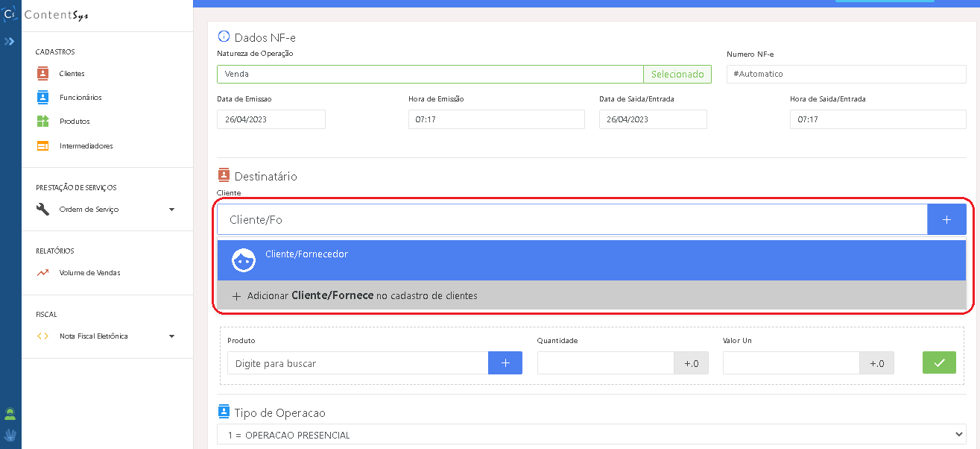This screenshot has width=980, height=449.
Task: Click the blue plus button beside Cliente field
Action: [x=946, y=220]
